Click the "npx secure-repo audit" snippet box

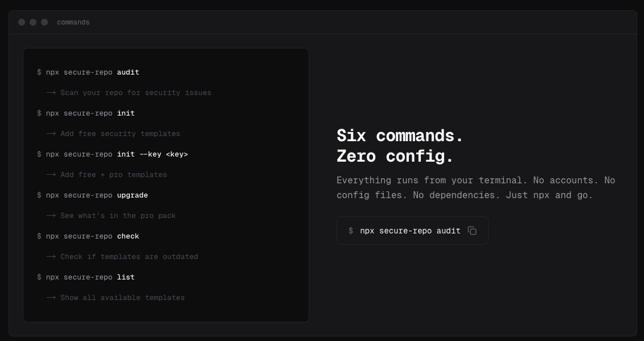click(x=412, y=231)
